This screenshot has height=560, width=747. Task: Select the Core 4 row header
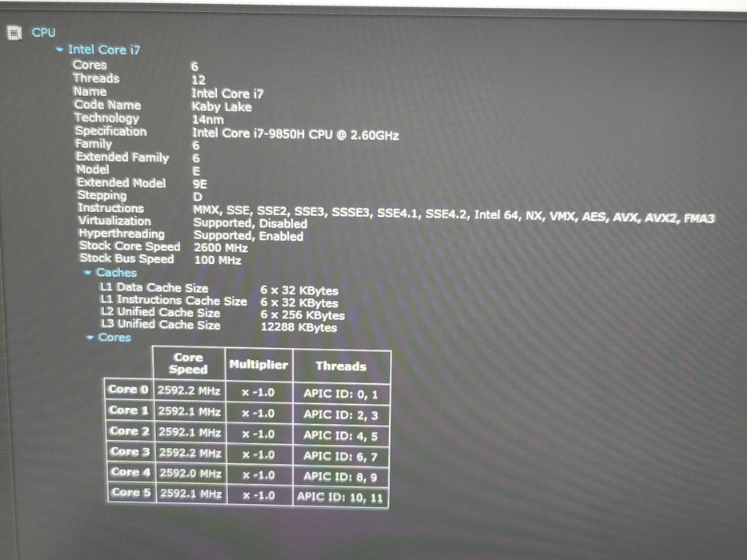(131, 472)
